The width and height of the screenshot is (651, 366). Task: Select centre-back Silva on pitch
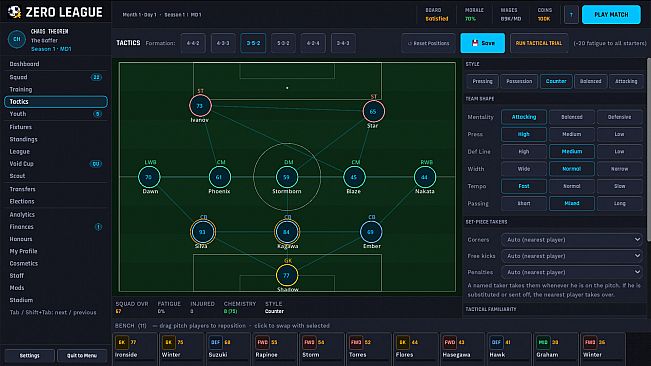click(203, 232)
